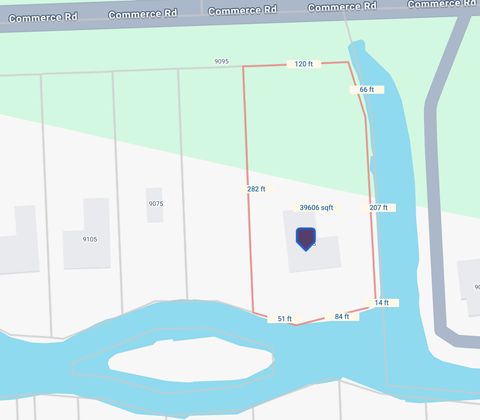Image resolution: width=480 pixels, height=420 pixels.
Task: Click the 9095 parcel number label
Action: pyautogui.click(x=221, y=61)
